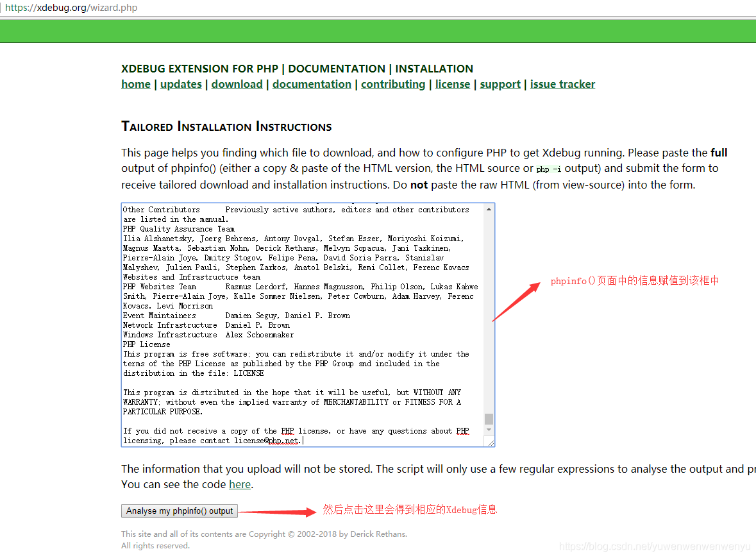This screenshot has height=558, width=756.
Task: Open the license link
Action: click(452, 85)
